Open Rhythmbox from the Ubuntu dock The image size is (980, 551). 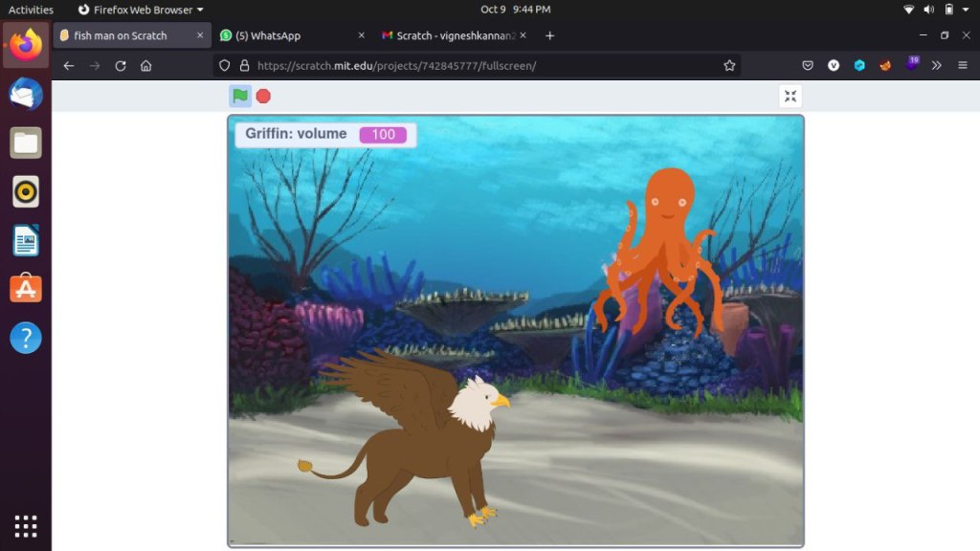26,191
